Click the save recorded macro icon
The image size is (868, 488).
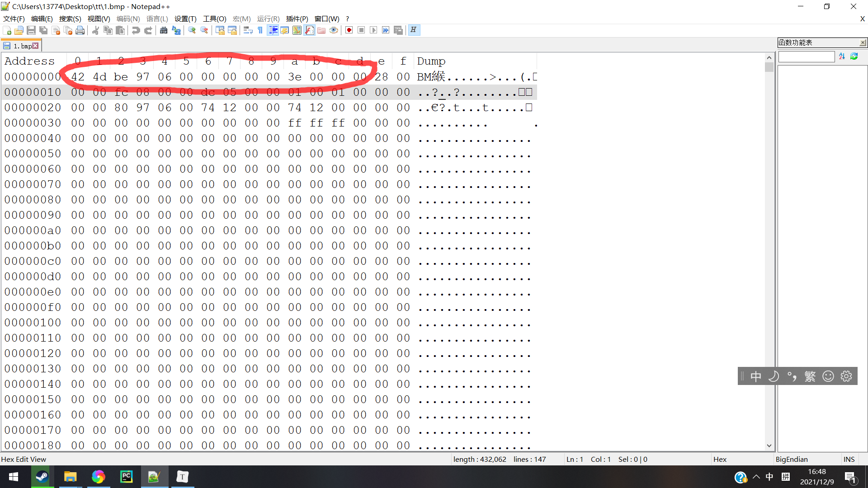[x=398, y=30]
